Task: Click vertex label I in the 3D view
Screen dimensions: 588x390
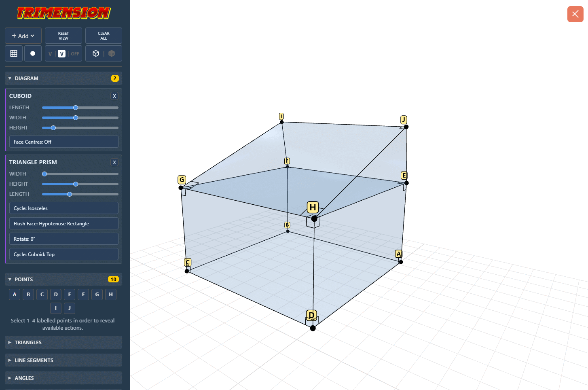Action: pos(281,117)
